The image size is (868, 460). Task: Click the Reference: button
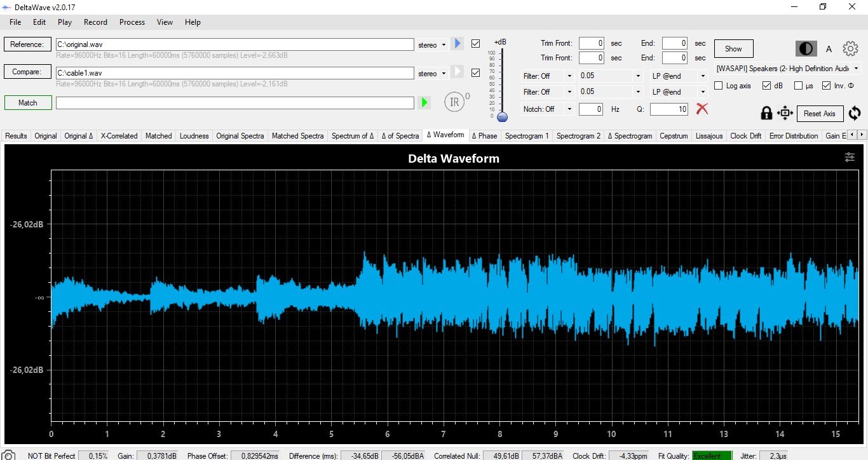(x=27, y=44)
